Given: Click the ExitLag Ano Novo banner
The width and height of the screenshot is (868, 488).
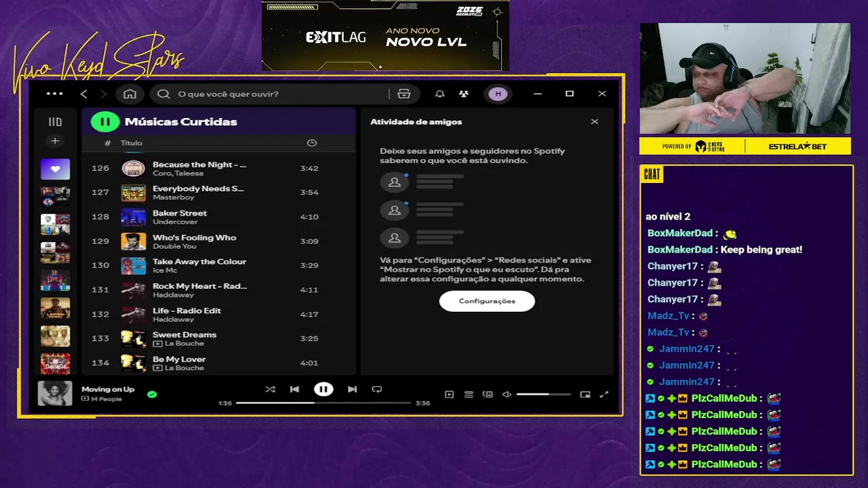Looking at the screenshot, I should [x=385, y=35].
